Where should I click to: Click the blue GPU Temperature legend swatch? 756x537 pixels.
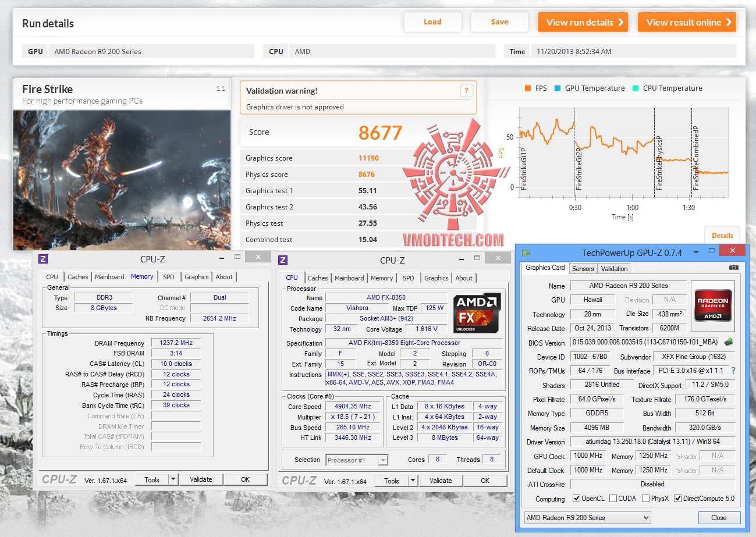pos(558,88)
